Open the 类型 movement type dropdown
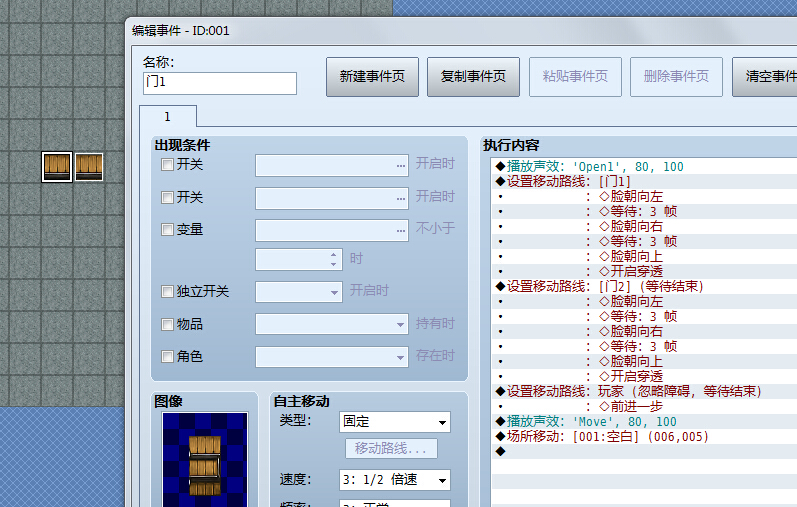797x507 pixels. pyautogui.click(x=394, y=422)
